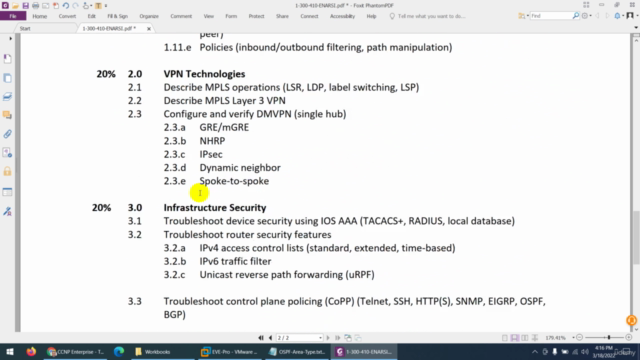Viewport: 640px width, 360px height.
Task: Open the Attachments paperclip panel
Action: (x=7, y=134)
